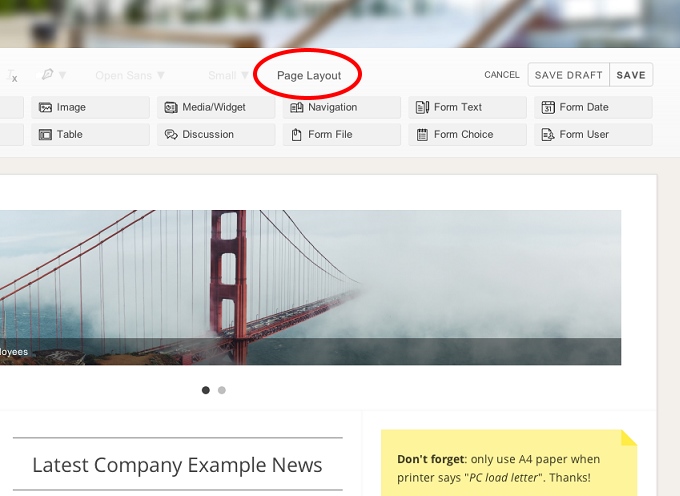Choose the Discussion speech-bubble icon
Image resolution: width=680 pixels, height=496 pixels.
click(171, 135)
